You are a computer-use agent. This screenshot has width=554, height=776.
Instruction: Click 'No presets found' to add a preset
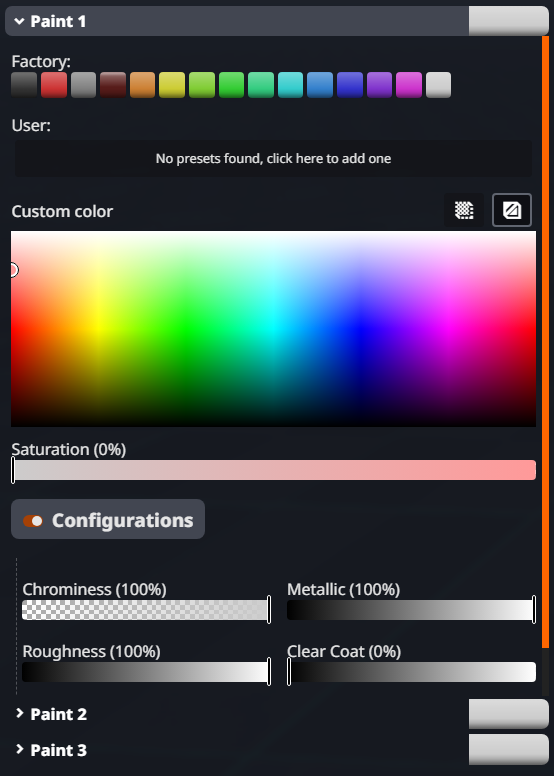273,158
